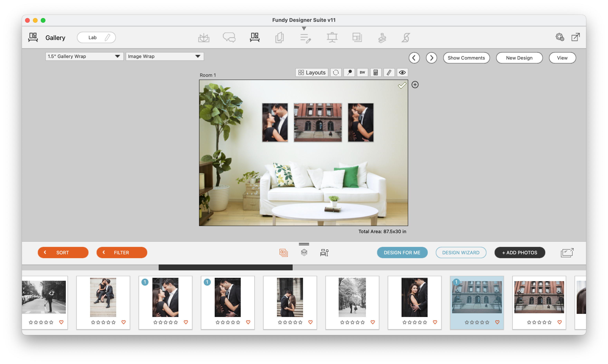Open the layers stack icon in the bottom bar
608x364 pixels.
(x=304, y=252)
